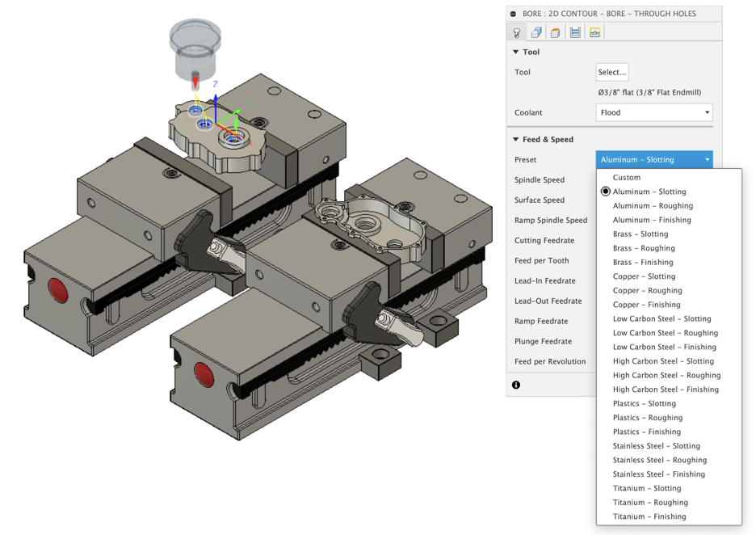Choose Custom from the preset list

627,178
